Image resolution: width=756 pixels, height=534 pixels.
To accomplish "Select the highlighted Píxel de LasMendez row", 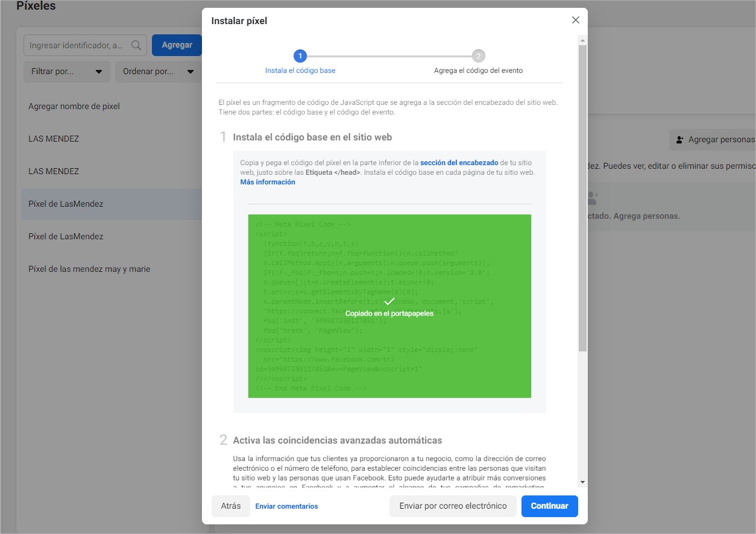I will pyautogui.click(x=112, y=204).
